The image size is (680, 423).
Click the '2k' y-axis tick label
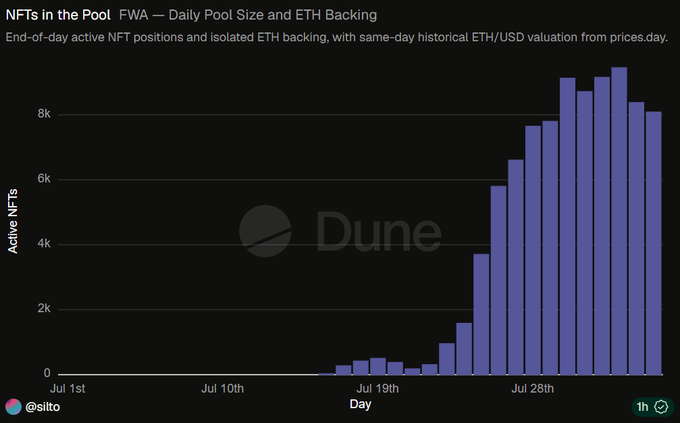tap(44, 308)
